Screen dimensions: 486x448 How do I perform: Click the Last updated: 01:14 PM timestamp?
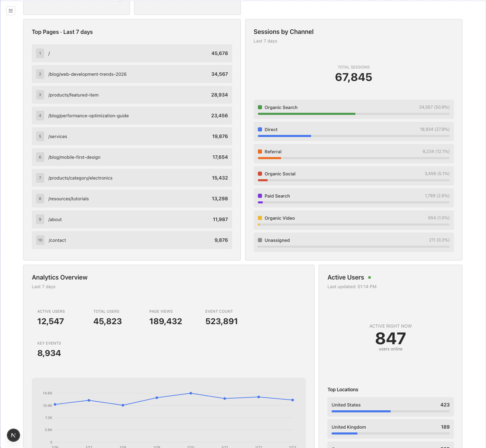click(x=352, y=287)
